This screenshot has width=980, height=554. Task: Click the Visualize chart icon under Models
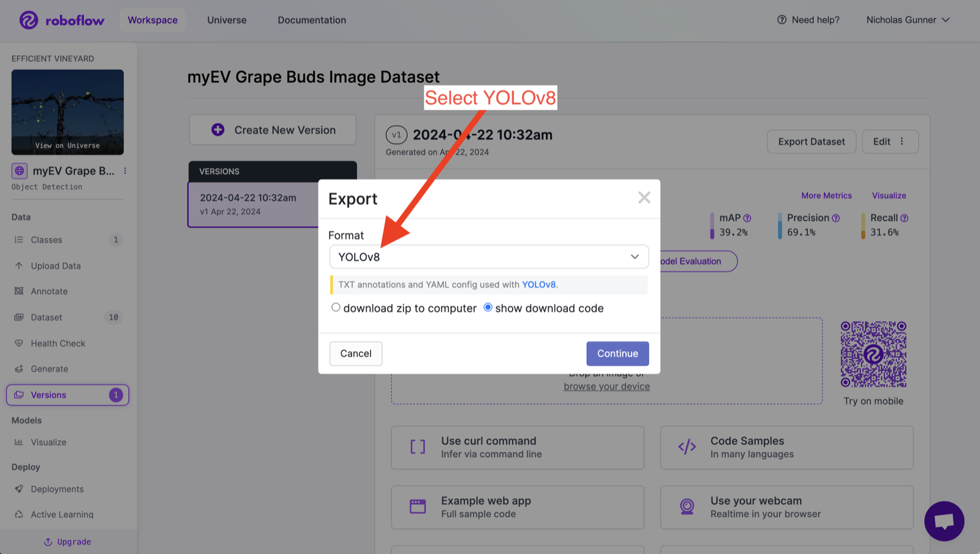(x=19, y=442)
